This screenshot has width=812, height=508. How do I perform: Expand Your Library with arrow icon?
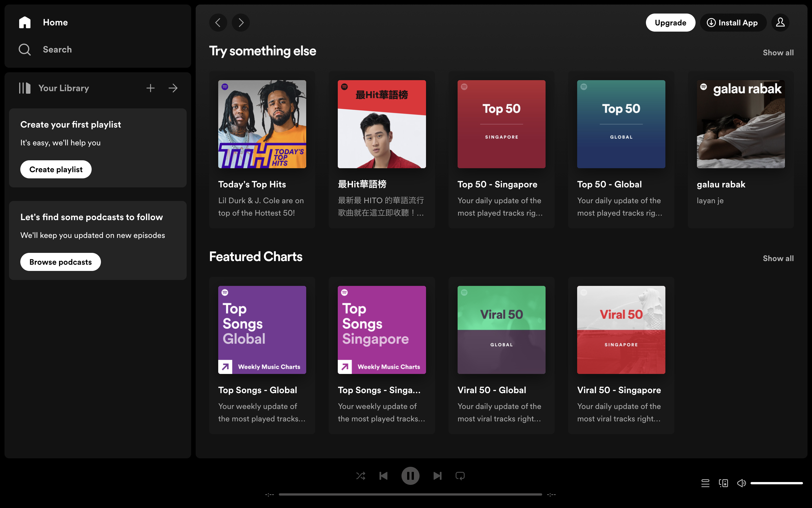click(x=173, y=88)
